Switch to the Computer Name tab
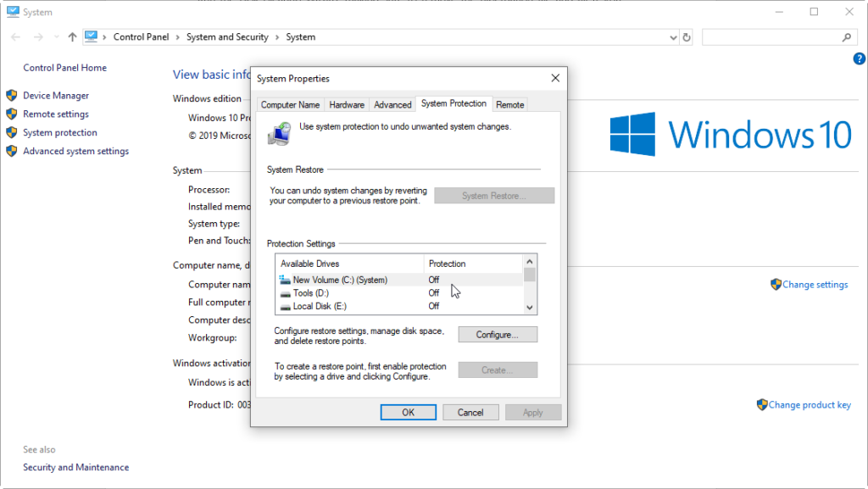 [290, 105]
